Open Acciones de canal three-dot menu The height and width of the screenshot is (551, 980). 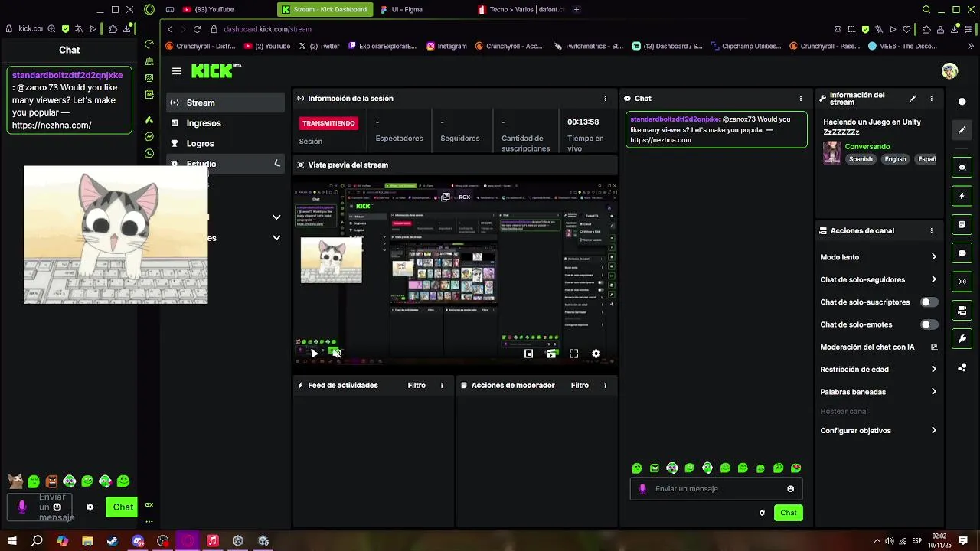click(x=931, y=230)
